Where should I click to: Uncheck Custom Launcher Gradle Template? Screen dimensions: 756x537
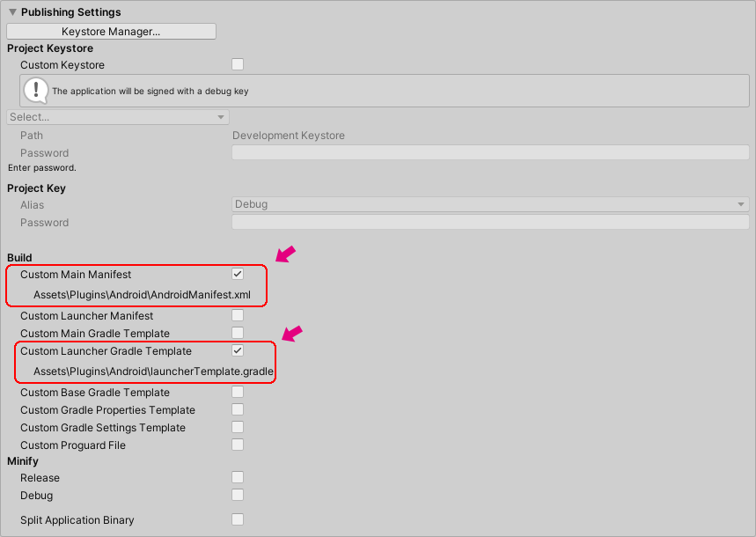click(238, 350)
